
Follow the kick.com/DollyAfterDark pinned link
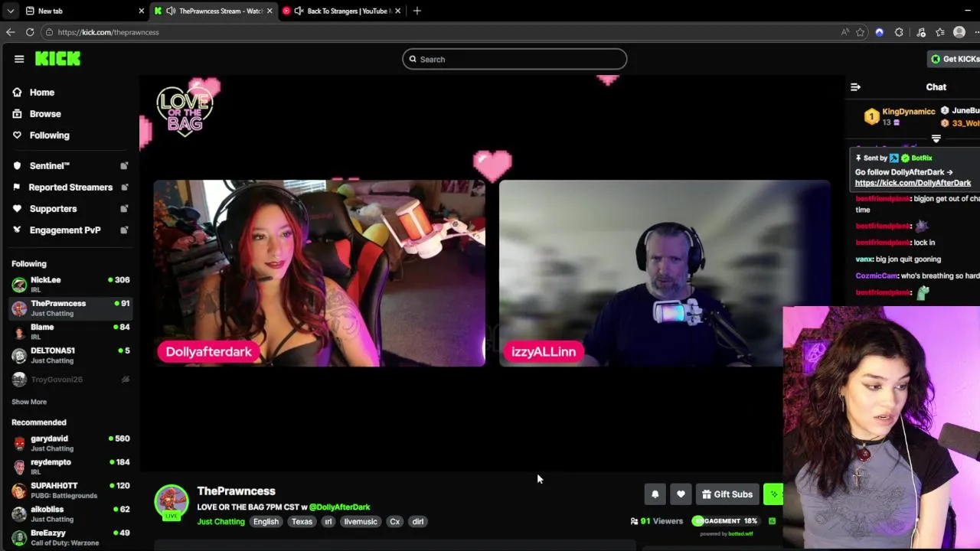913,183
